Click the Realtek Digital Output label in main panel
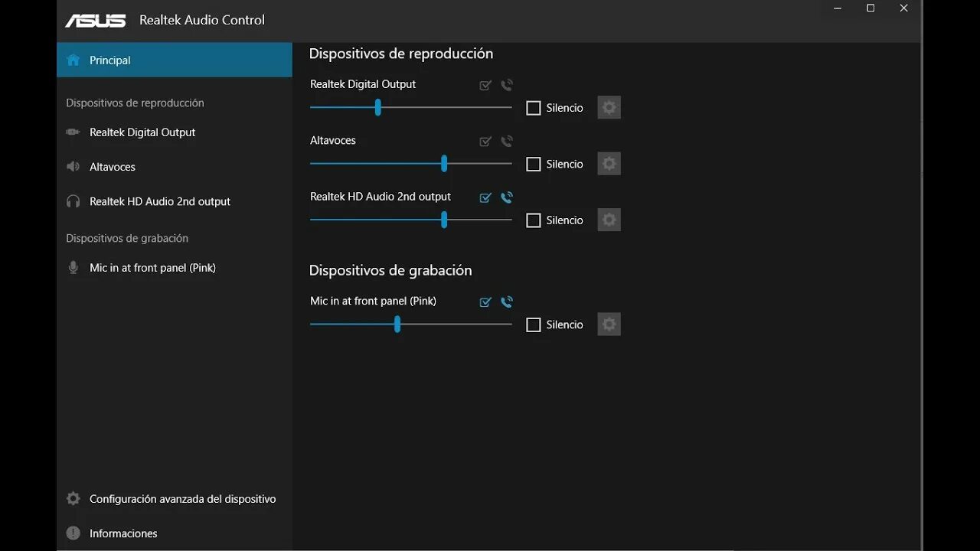This screenshot has height=551, width=980. [x=363, y=84]
